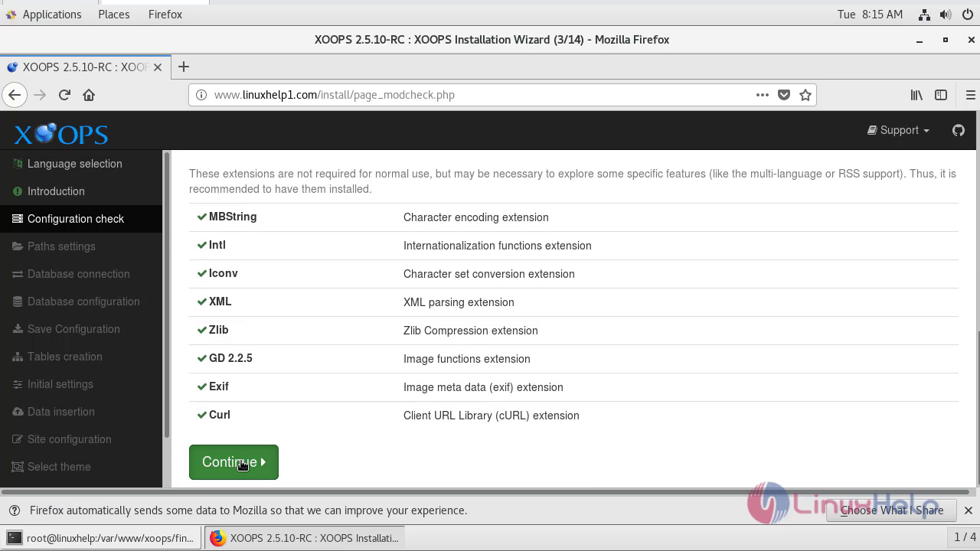Click the green check next to Exif
The height and width of the screenshot is (551, 980).
click(202, 386)
